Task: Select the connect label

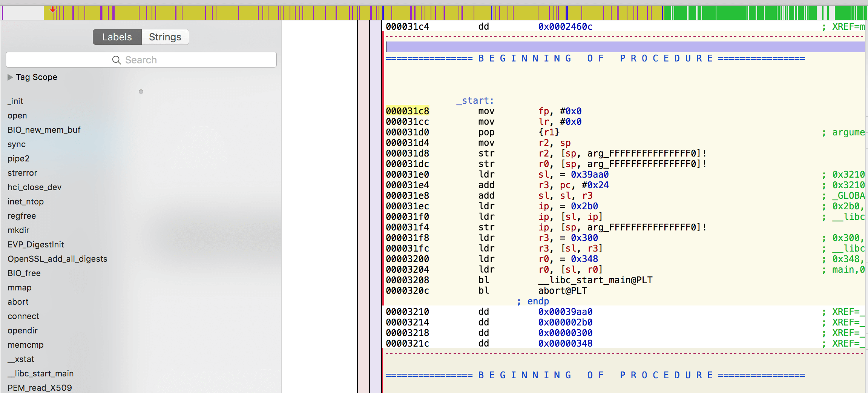Action: tap(23, 316)
